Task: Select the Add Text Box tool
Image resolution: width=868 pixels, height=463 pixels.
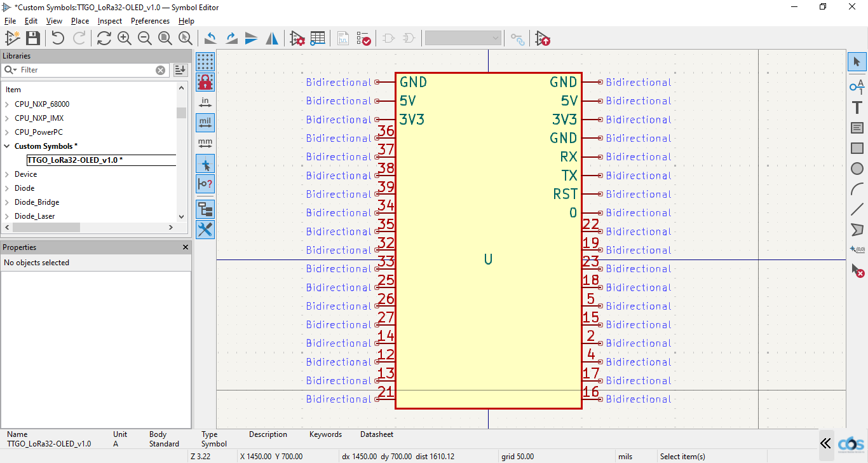Action: tap(857, 128)
